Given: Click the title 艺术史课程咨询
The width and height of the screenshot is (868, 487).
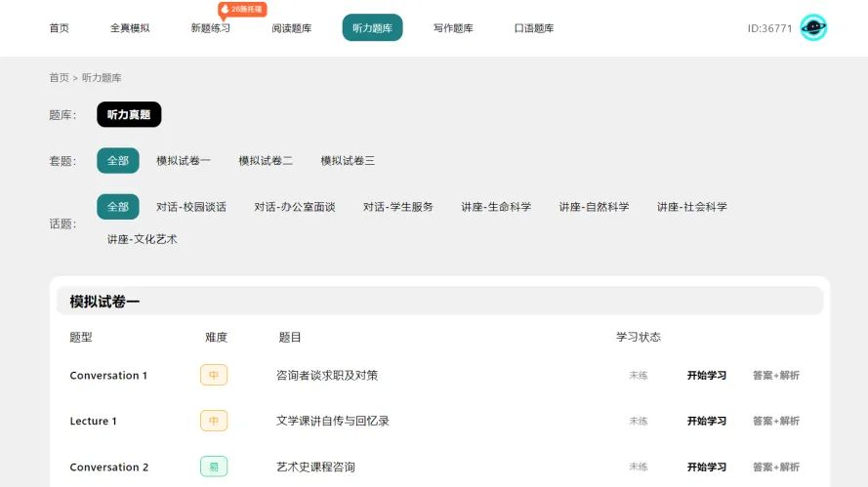Looking at the screenshot, I should pyautogui.click(x=315, y=467).
